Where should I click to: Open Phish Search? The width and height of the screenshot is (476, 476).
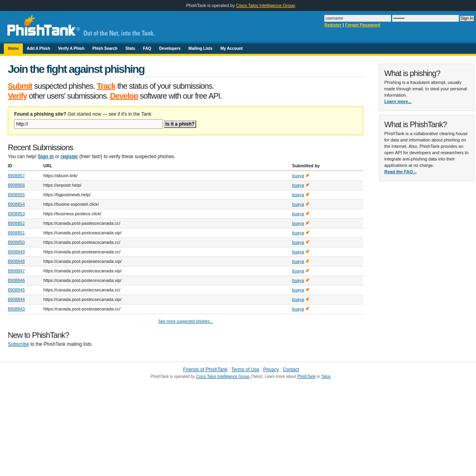pyautogui.click(x=105, y=49)
